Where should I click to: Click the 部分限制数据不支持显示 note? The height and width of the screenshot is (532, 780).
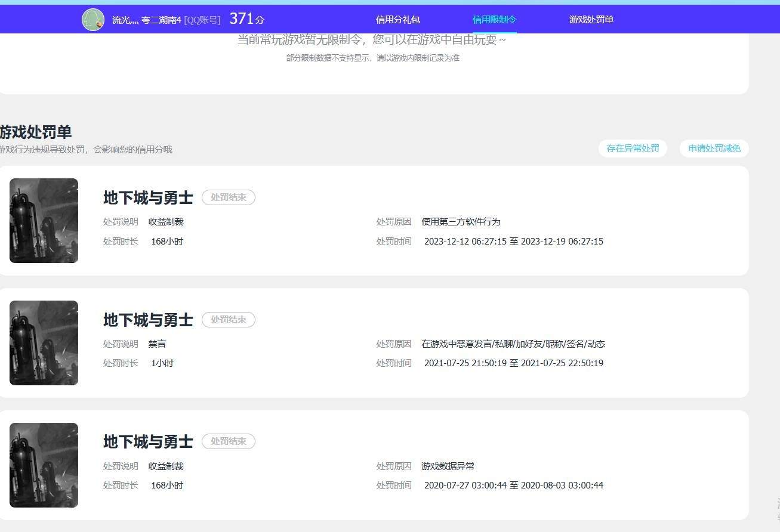pyautogui.click(x=372, y=58)
